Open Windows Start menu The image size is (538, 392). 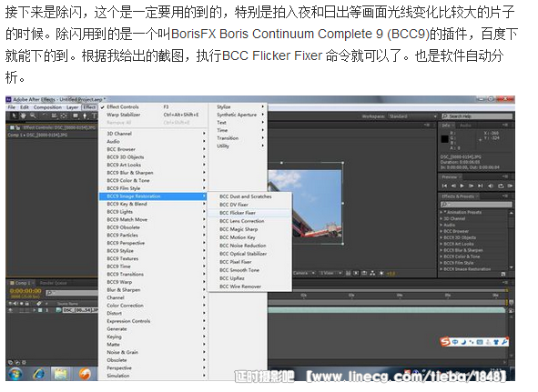tap(15, 374)
